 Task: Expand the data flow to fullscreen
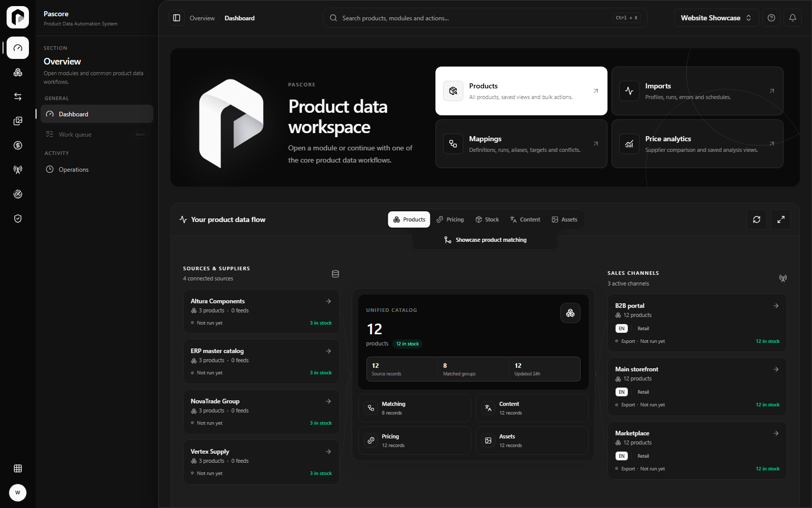(781, 219)
